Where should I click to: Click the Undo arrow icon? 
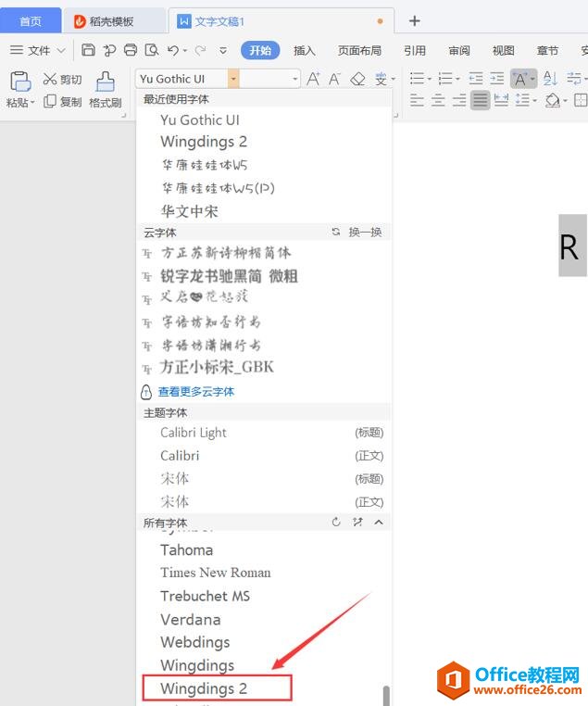coord(173,50)
